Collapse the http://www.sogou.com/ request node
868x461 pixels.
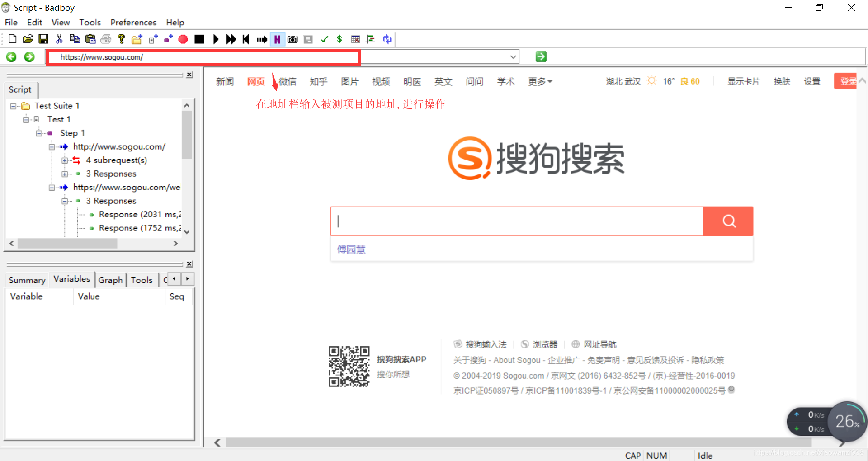click(52, 147)
